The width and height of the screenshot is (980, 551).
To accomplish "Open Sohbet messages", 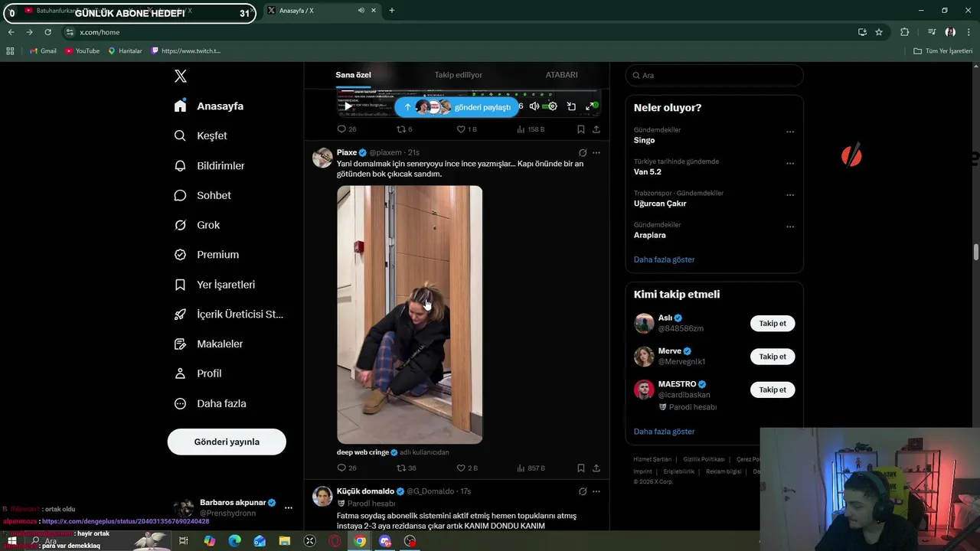I will [x=203, y=195].
